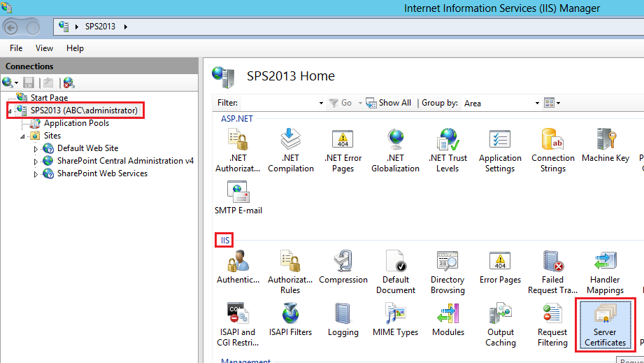The width and height of the screenshot is (644, 363).
Task: Expand SharePoint Central Administration v4 node
Action: click(x=36, y=162)
